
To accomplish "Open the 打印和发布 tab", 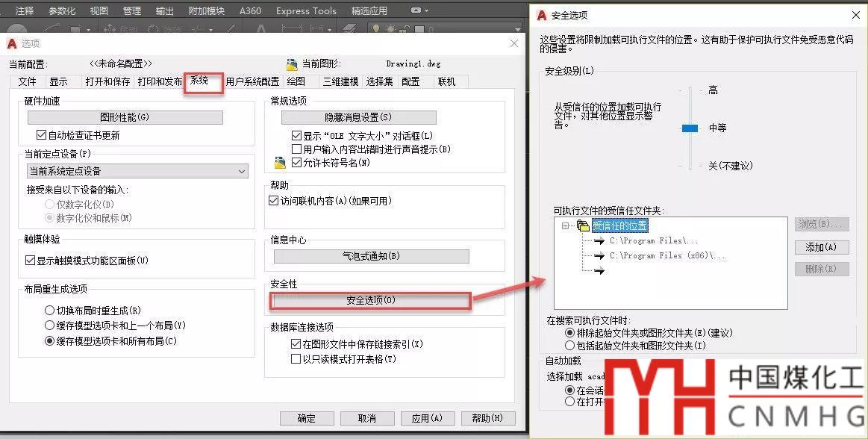I will coord(160,82).
